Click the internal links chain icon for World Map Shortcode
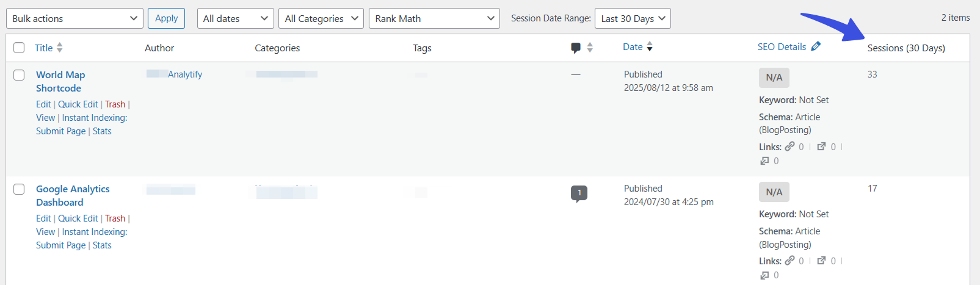Screen dimensions: 980x285 point(790,146)
